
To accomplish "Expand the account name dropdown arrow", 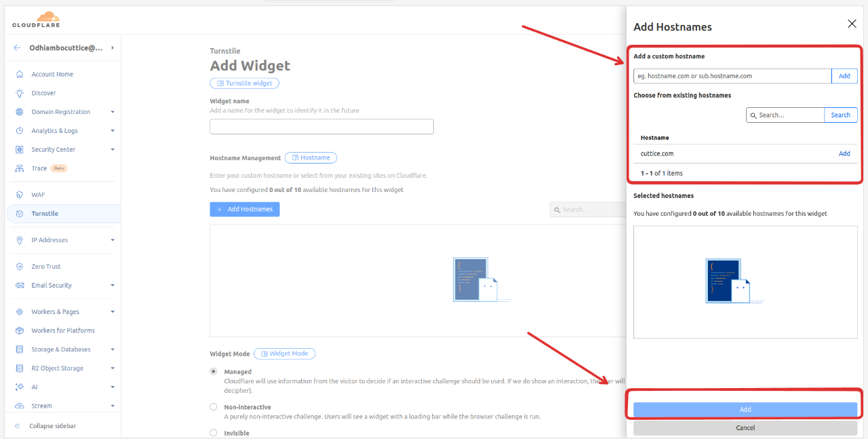I will (x=112, y=48).
